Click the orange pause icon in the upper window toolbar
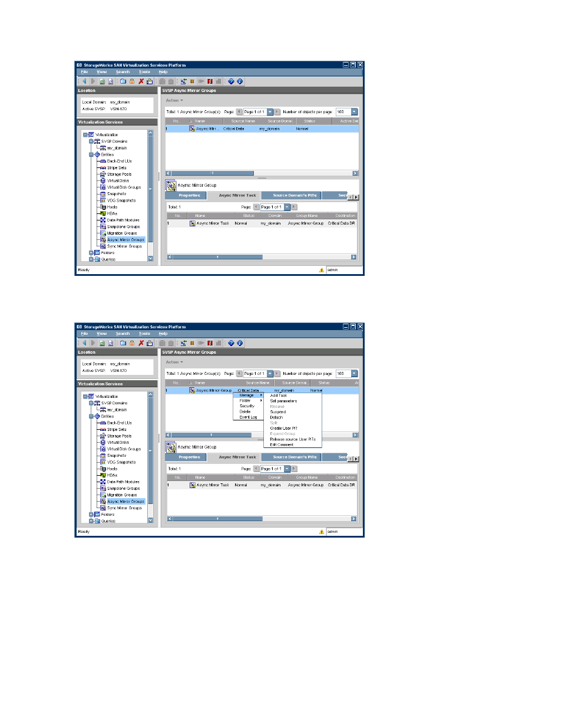Image resolution: width=562 pixels, height=728 pixels. click(192, 81)
